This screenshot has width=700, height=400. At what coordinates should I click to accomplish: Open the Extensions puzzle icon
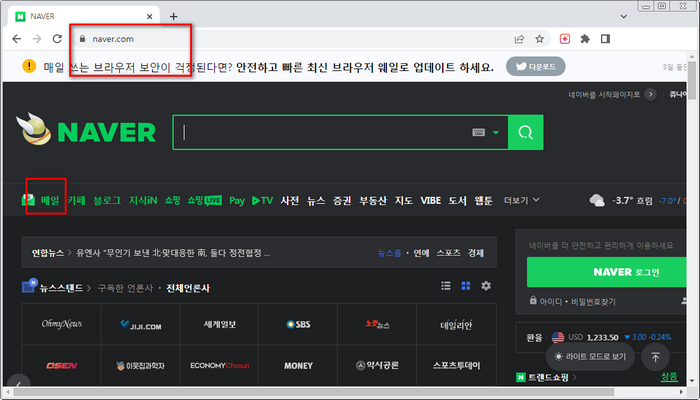585,39
